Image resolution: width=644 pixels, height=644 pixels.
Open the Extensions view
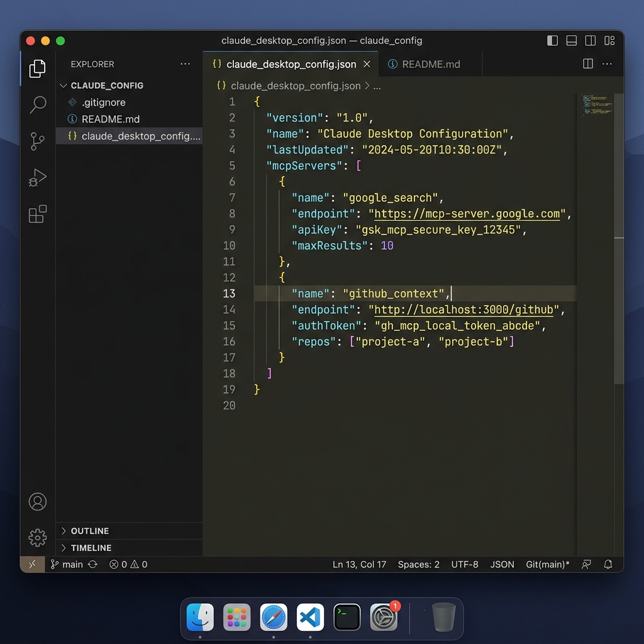pos(37,214)
